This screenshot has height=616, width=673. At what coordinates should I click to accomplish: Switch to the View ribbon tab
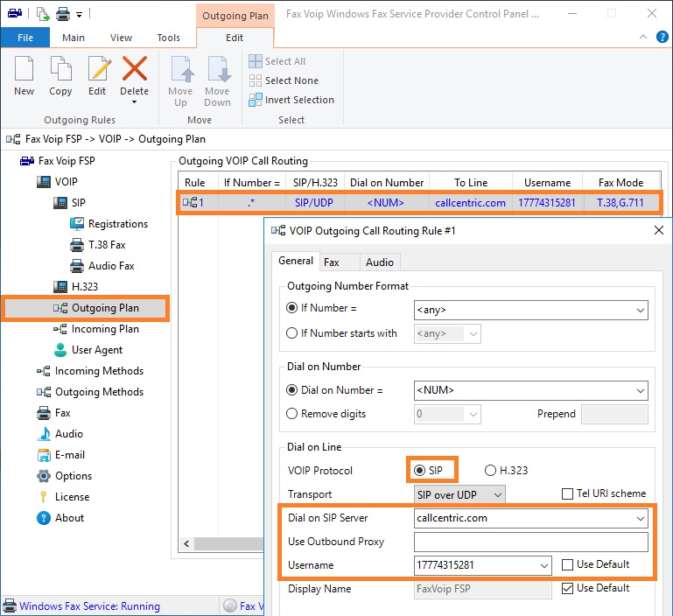(121, 38)
